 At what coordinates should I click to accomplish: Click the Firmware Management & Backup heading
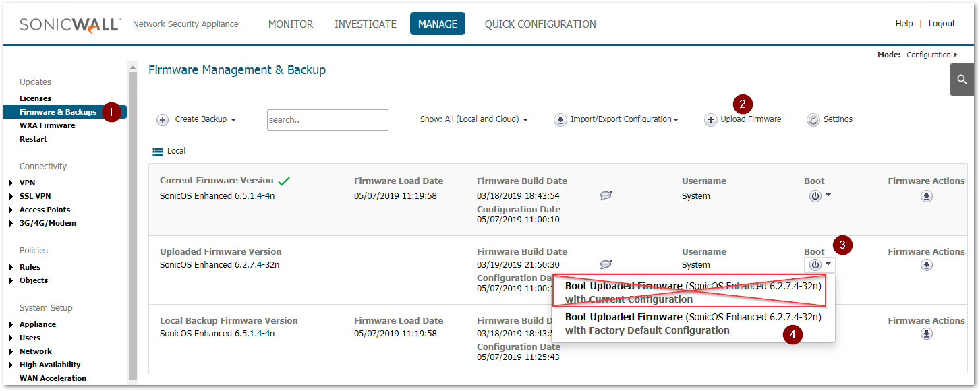(237, 70)
